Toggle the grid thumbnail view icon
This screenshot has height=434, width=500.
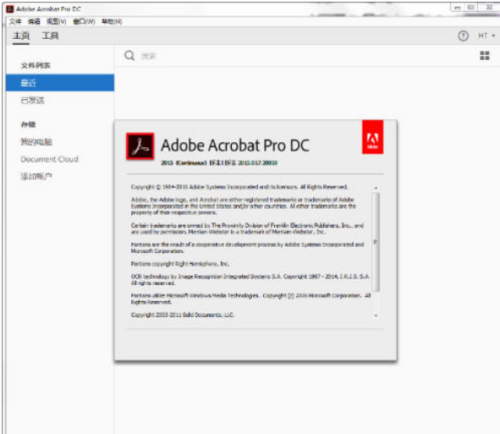click(x=485, y=55)
